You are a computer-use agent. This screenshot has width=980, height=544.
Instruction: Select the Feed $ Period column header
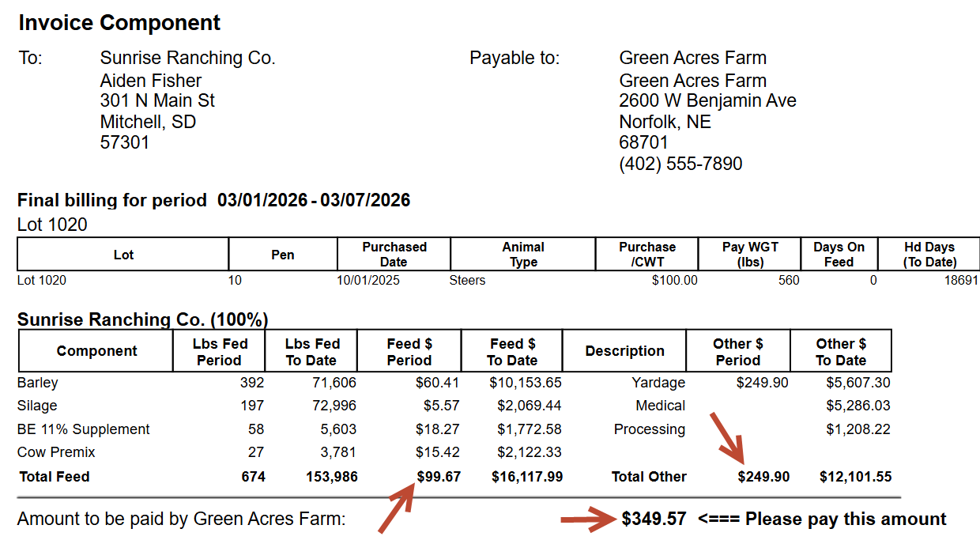pyautogui.click(x=409, y=352)
